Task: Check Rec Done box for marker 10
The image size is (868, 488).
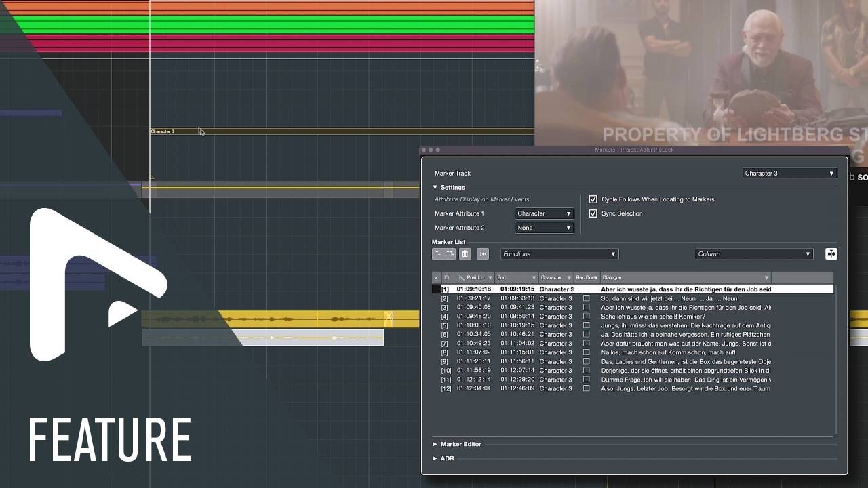Action: click(587, 371)
